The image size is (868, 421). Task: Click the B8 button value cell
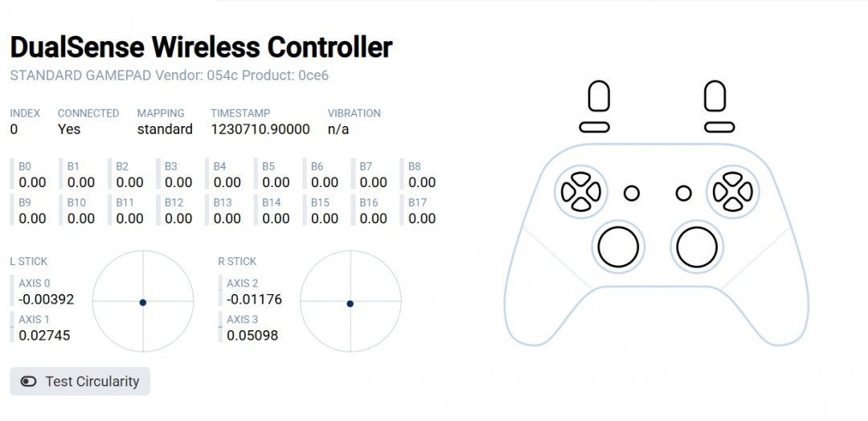[422, 175]
